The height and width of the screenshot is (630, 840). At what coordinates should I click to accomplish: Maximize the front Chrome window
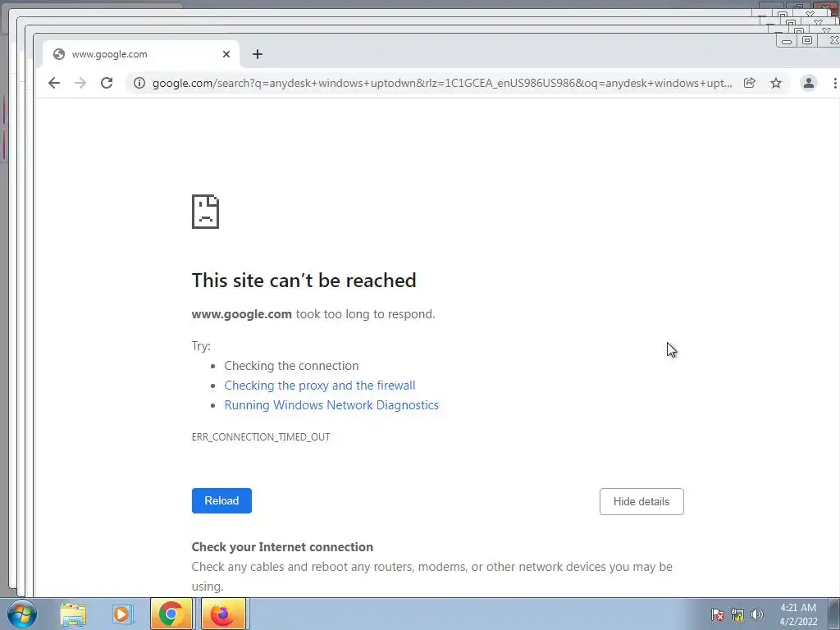(807, 41)
